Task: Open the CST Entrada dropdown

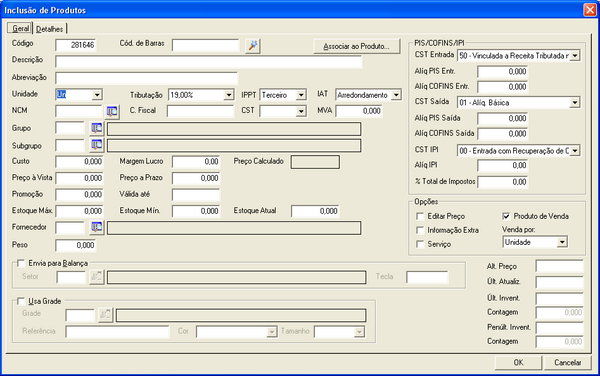Action: [x=575, y=56]
